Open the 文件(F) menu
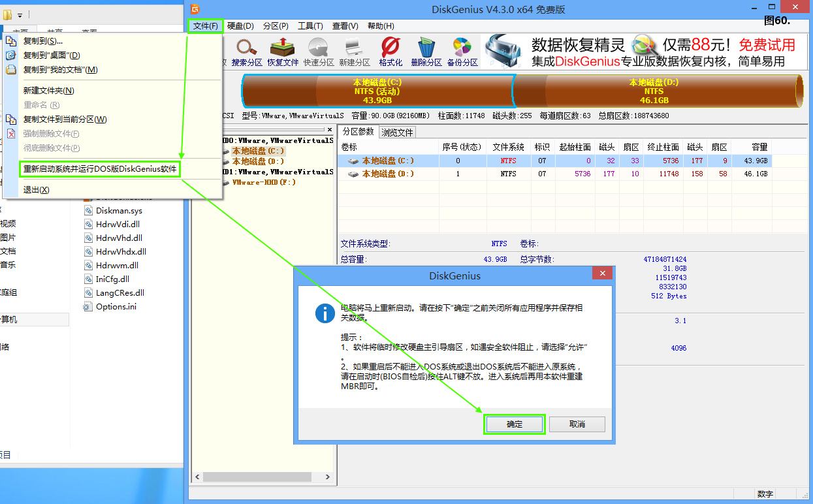The height and width of the screenshot is (504, 813). [206, 26]
